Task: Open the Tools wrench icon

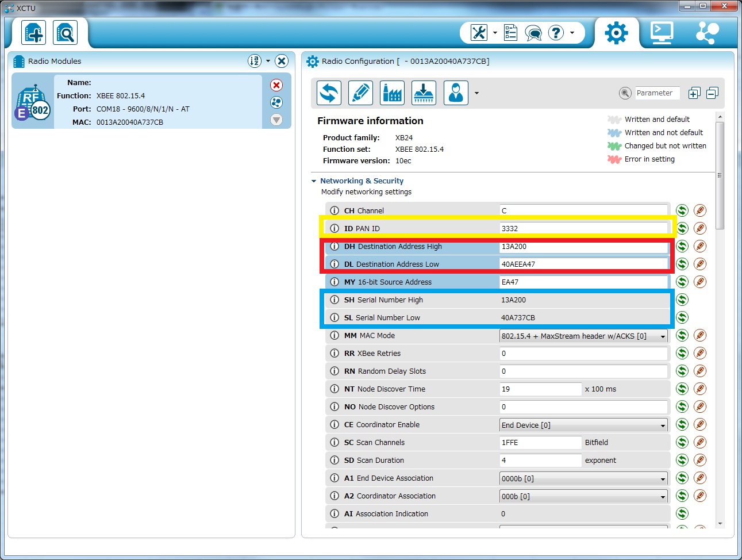Action: tap(479, 33)
